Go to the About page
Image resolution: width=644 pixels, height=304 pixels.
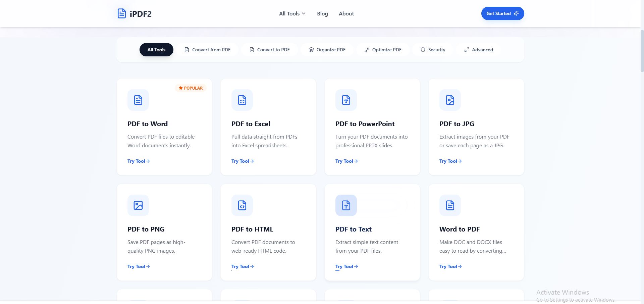[346, 14]
